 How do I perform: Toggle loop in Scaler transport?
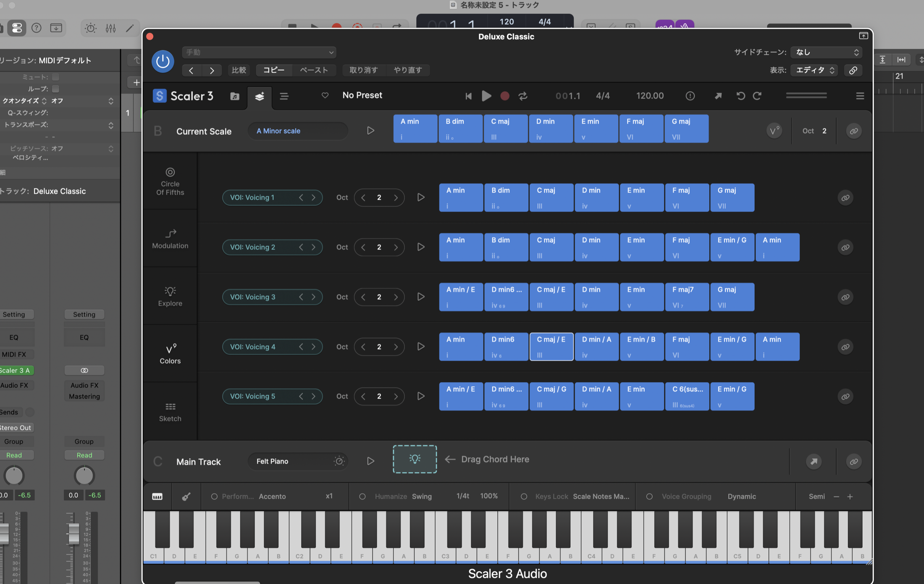point(523,96)
